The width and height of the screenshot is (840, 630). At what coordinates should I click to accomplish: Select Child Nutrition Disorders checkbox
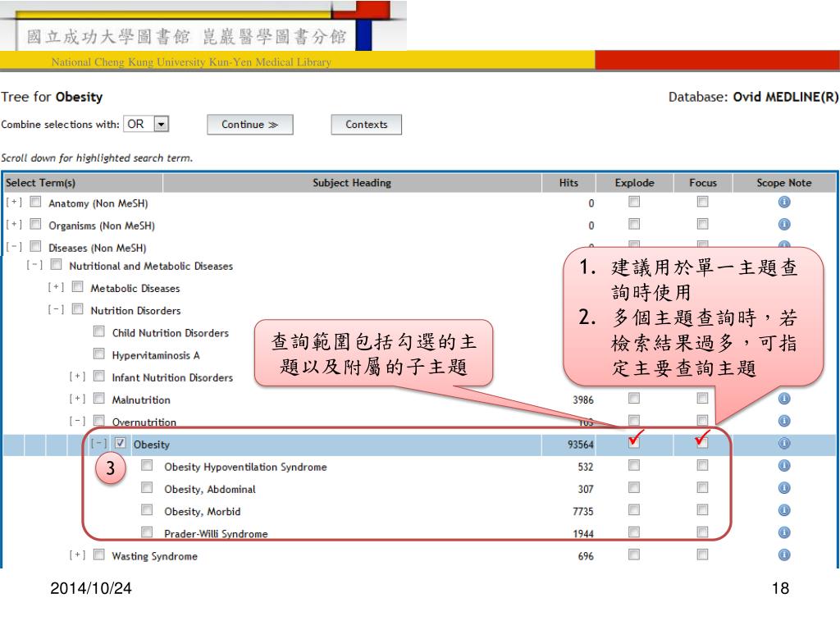click(98, 331)
